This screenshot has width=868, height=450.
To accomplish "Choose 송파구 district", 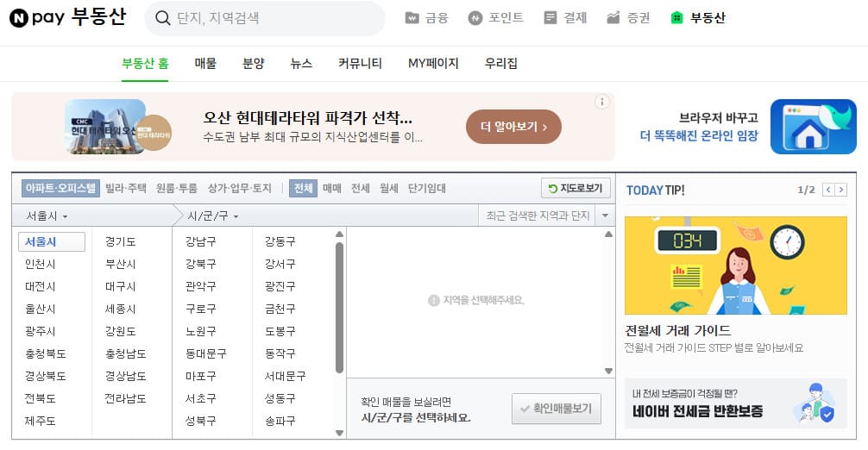I will click(280, 421).
